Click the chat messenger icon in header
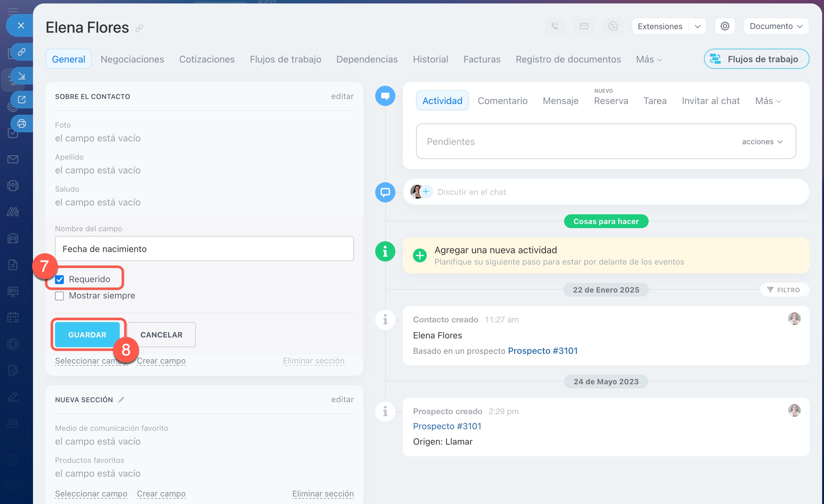The width and height of the screenshot is (824, 504). point(613,26)
